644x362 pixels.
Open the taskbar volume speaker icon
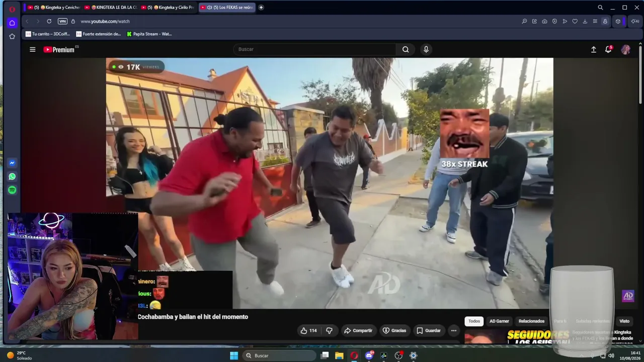tap(611, 355)
